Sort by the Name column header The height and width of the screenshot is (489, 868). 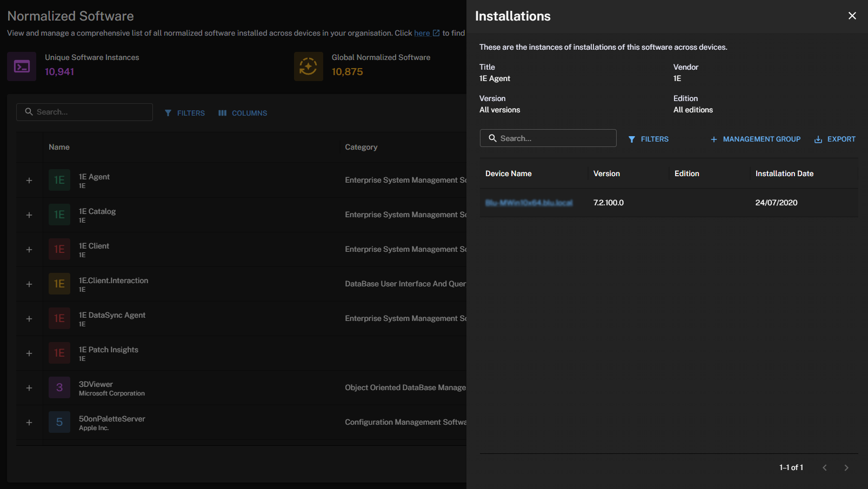(59, 147)
